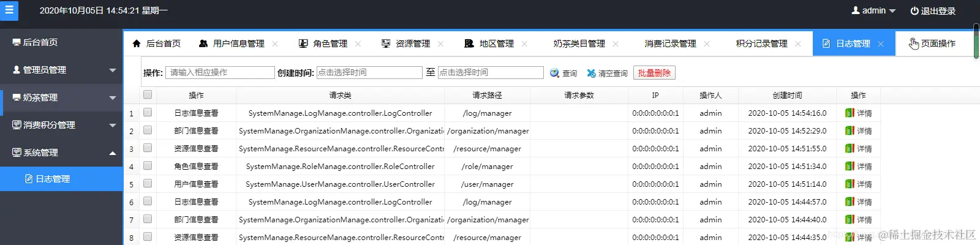Select the /role/manager path cell
Image resolution: width=980 pixels, height=245 pixels.
point(487,167)
